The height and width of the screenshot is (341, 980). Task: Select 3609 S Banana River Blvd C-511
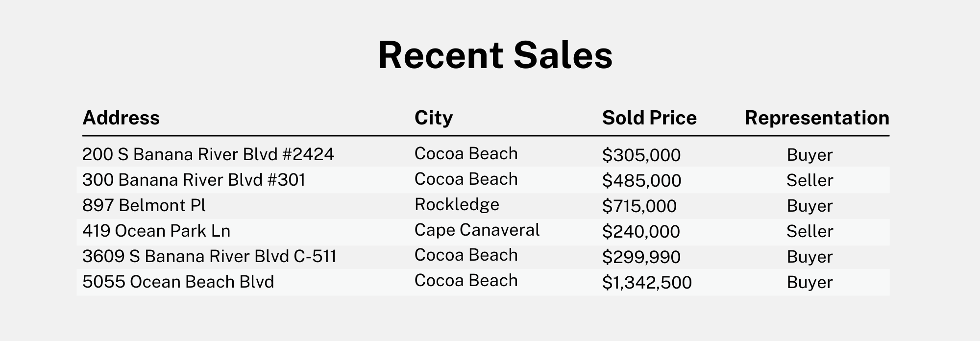210,256
